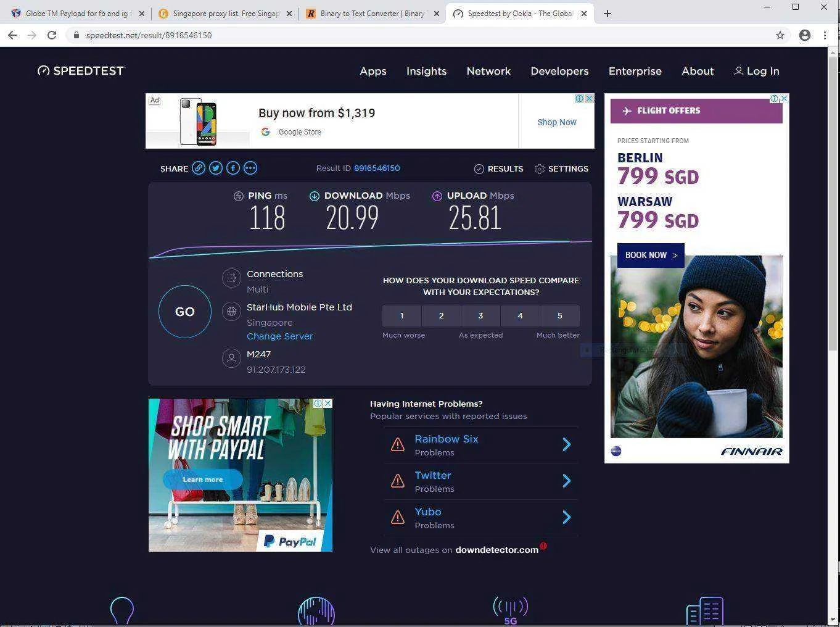
Task: Start test with GO button
Action: coord(185,312)
